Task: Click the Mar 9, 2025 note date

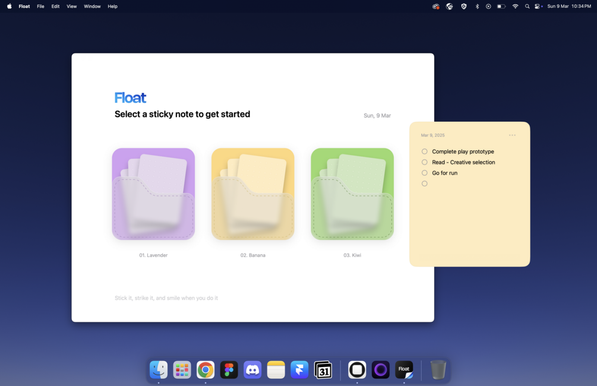Action: point(433,135)
